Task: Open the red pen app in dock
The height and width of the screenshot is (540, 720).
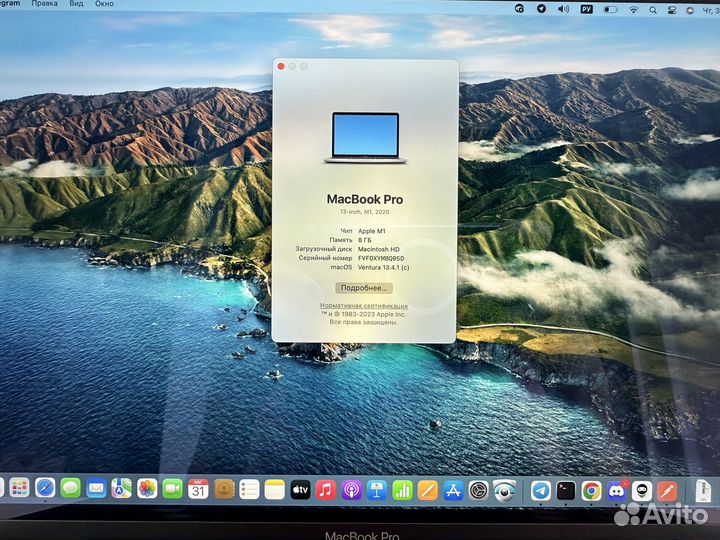Action: [667, 491]
